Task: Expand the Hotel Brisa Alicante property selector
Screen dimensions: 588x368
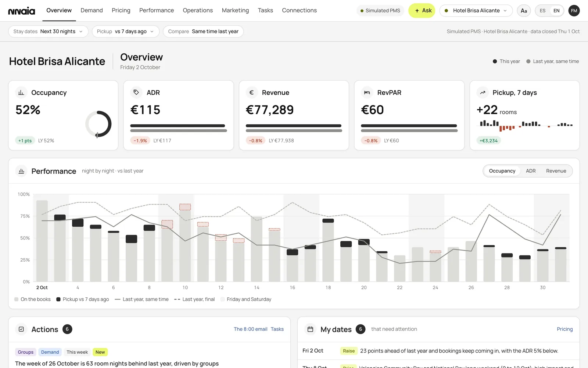Action: click(476, 11)
